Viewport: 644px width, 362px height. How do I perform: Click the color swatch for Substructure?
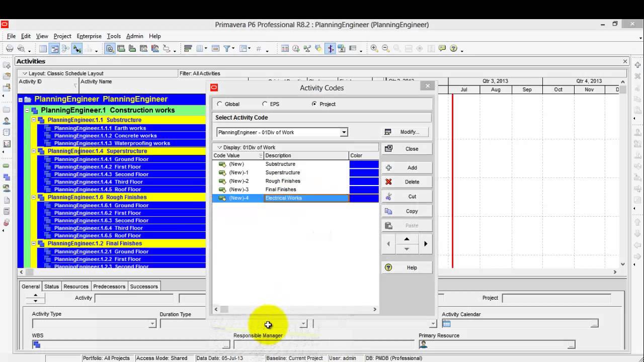pyautogui.click(x=364, y=164)
